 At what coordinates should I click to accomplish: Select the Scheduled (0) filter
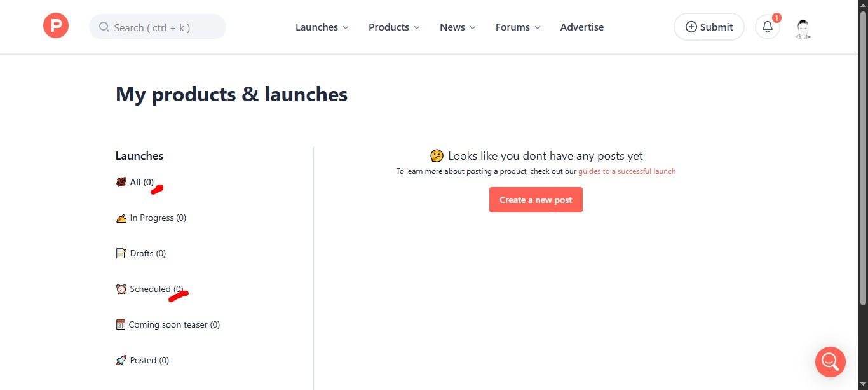point(149,289)
